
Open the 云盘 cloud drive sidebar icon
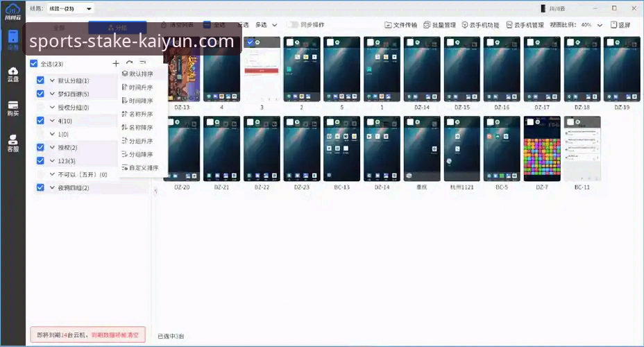(x=12, y=74)
